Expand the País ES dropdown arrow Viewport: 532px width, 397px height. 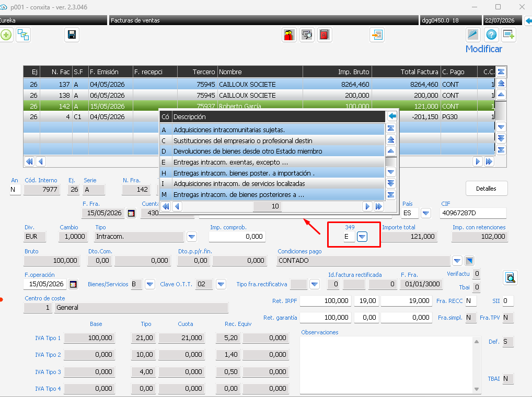(x=426, y=213)
